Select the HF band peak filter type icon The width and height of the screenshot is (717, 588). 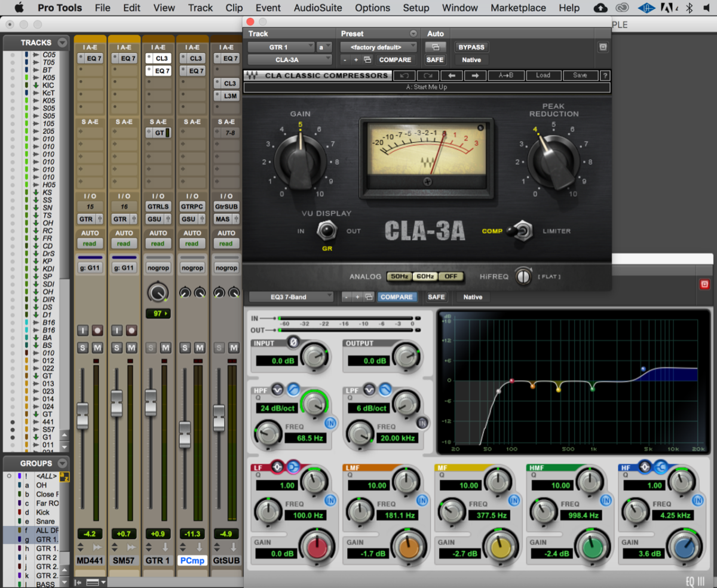pos(645,467)
